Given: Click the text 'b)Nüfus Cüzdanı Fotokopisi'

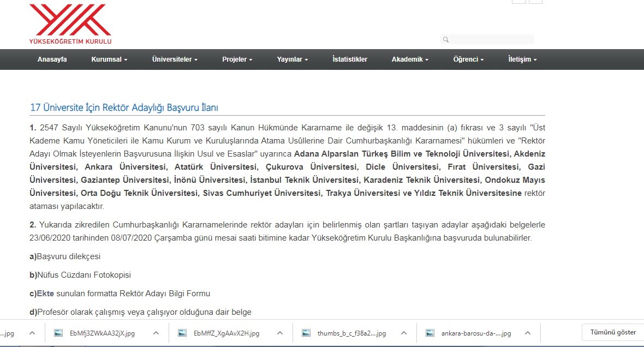Looking at the screenshot, I should click(x=80, y=275).
